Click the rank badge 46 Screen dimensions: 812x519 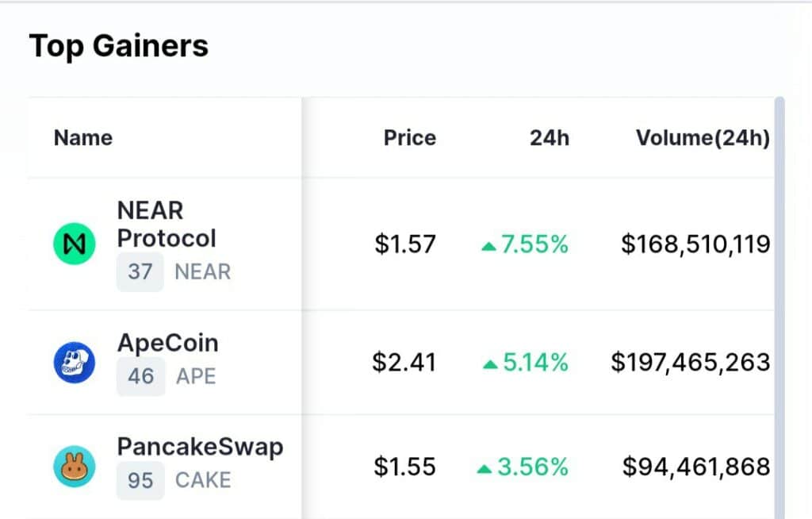click(141, 376)
